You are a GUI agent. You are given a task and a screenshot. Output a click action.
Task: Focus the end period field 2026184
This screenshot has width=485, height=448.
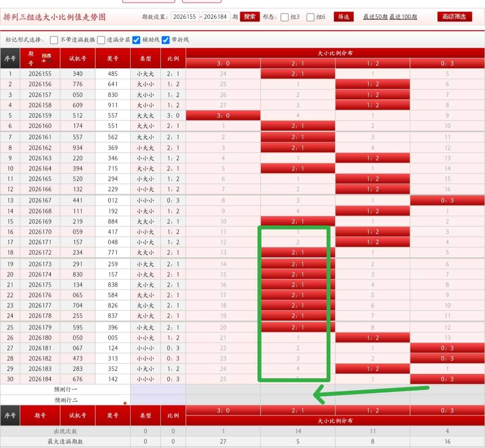216,17
